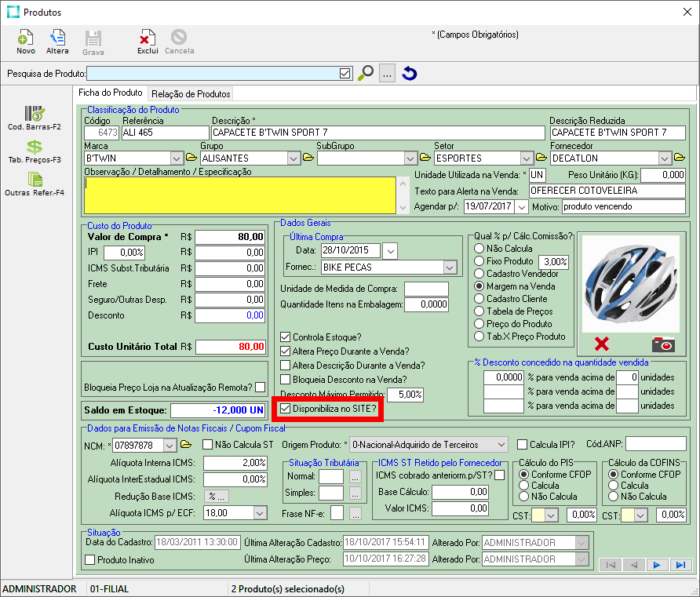Click the camera icon under product photo
Screen dimensions: 700x597
coord(663,344)
